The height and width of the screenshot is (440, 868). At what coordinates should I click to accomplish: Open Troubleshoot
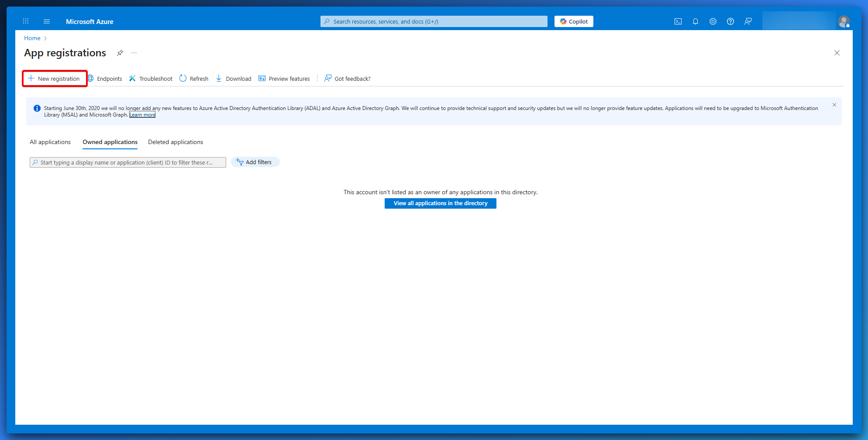click(151, 79)
